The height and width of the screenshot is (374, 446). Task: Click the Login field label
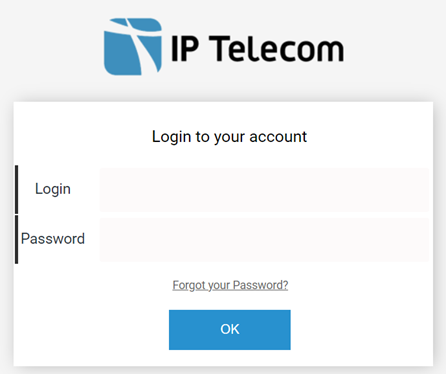(x=53, y=189)
